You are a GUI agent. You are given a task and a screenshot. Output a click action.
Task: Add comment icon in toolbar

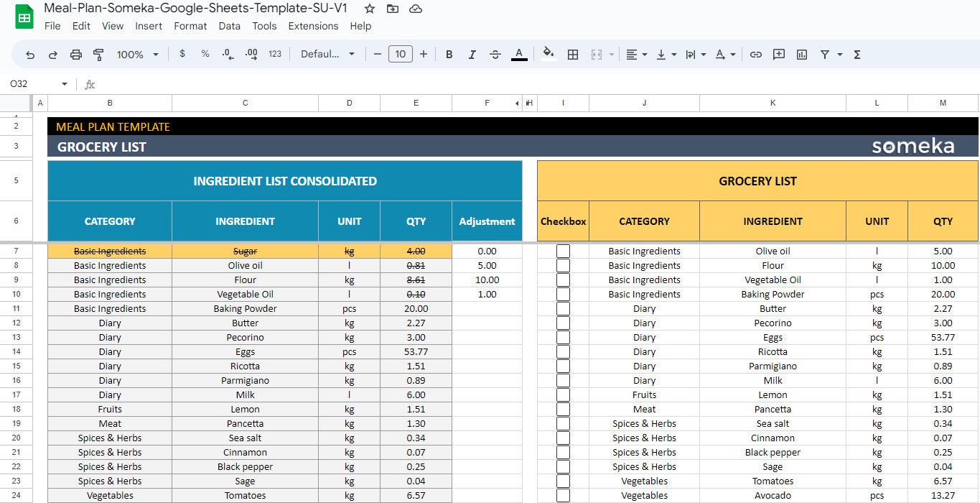(779, 54)
